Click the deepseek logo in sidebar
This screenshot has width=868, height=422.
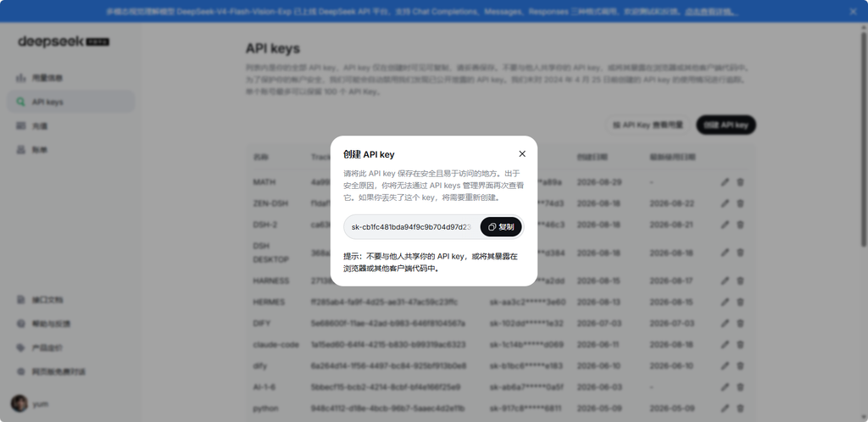[x=63, y=42]
